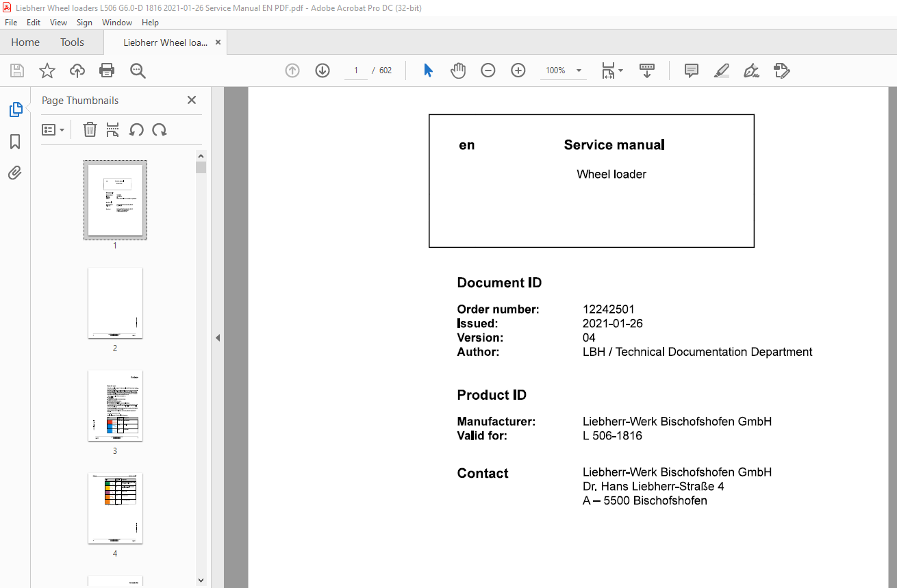Select the highlight text pen tool
The image size is (897, 588).
pos(721,71)
